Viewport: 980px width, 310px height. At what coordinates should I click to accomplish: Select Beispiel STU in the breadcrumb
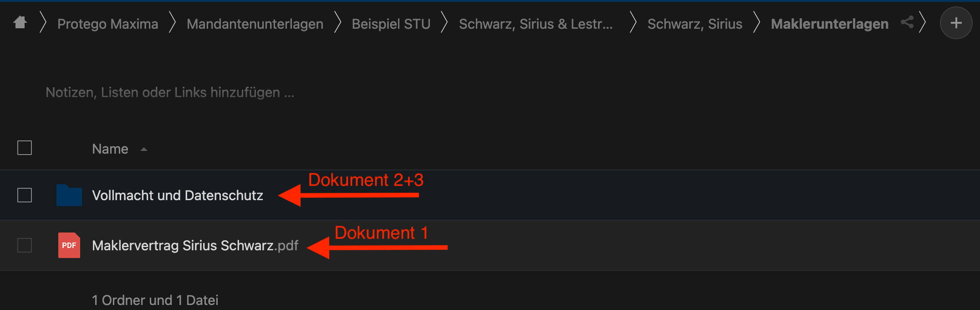(391, 23)
